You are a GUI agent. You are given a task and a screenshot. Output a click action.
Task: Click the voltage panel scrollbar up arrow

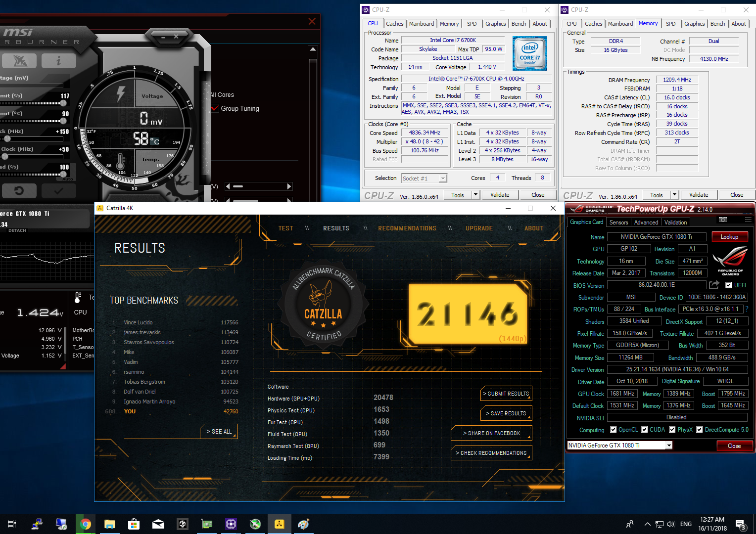313,49
